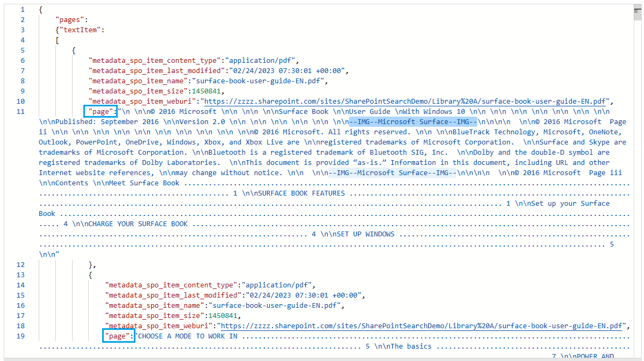Select line number 12 in the gutter
644x361 pixels.
pyautogui.click(x=20, y=265)
